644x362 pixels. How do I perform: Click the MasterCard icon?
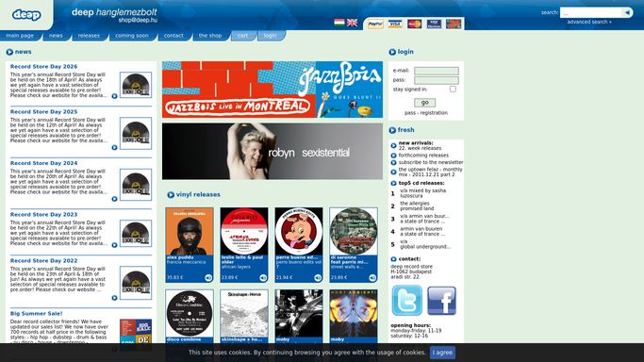[x=415, y=25]
